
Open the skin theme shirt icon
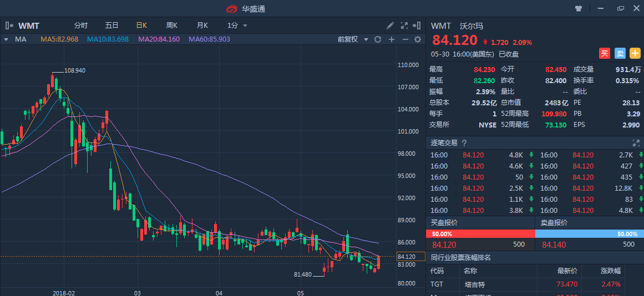[579, 8]
